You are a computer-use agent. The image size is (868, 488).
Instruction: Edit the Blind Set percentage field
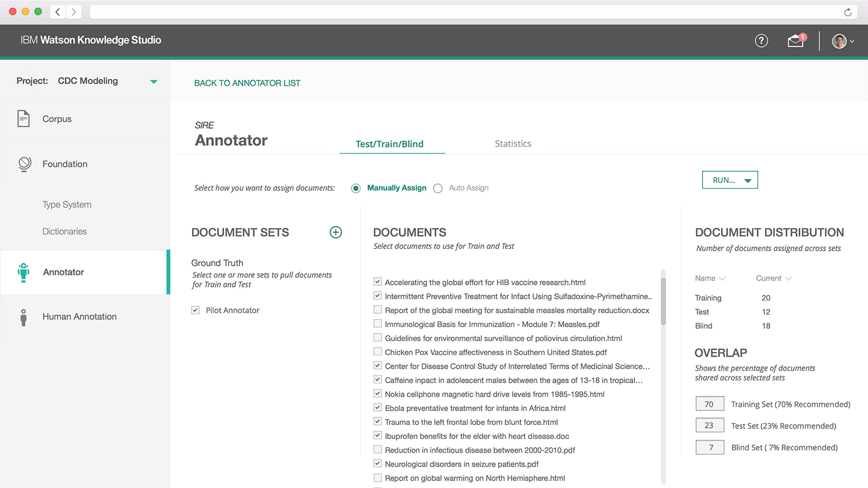pos(709,447)
